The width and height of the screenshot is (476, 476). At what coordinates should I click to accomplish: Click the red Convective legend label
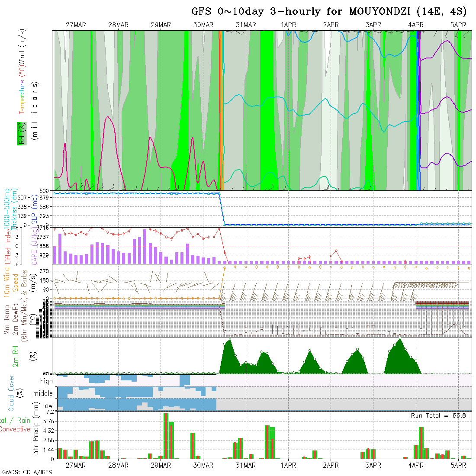[x=15, y=429]
